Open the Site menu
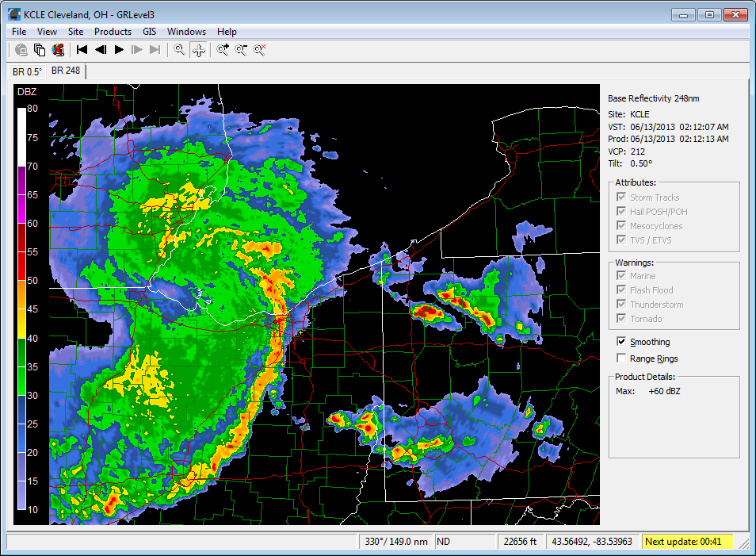The width and height of the screenshot is (756, 556). point(76,32)
